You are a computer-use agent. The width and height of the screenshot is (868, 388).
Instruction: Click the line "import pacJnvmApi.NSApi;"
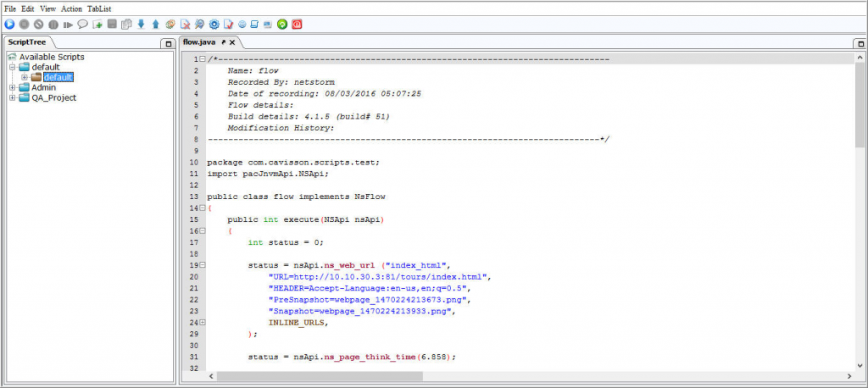coord(268,174)
